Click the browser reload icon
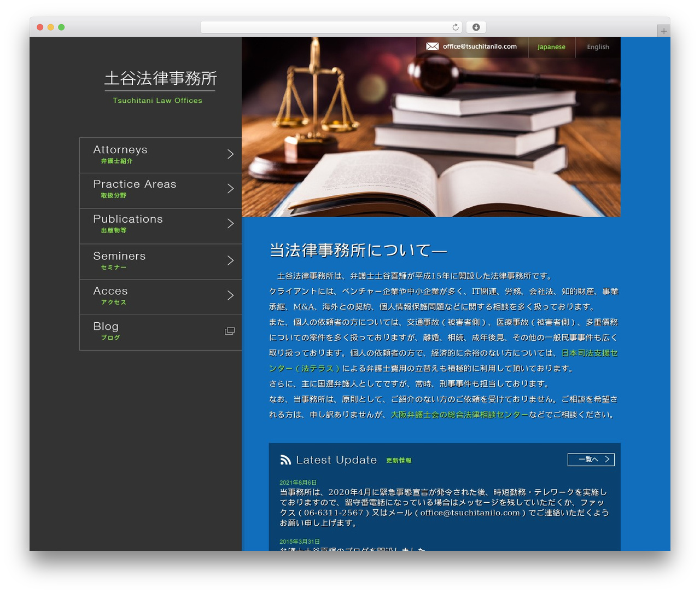 point(456,27)
